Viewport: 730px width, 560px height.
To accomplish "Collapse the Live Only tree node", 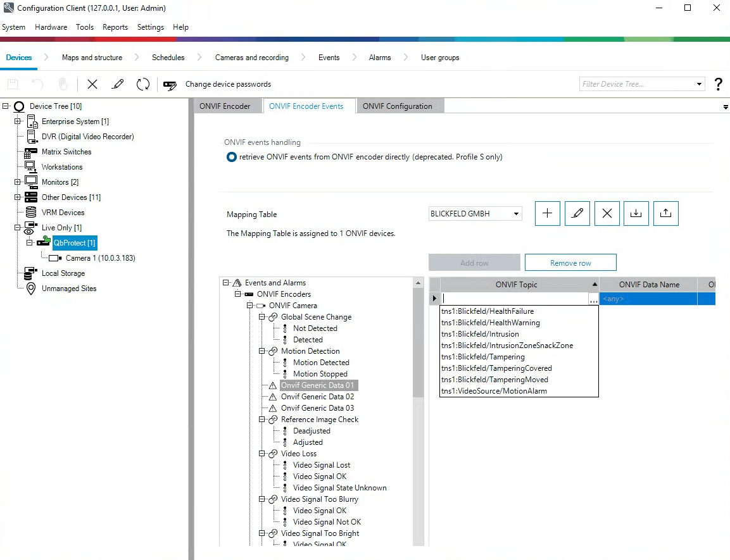I will tap(18, 228).
